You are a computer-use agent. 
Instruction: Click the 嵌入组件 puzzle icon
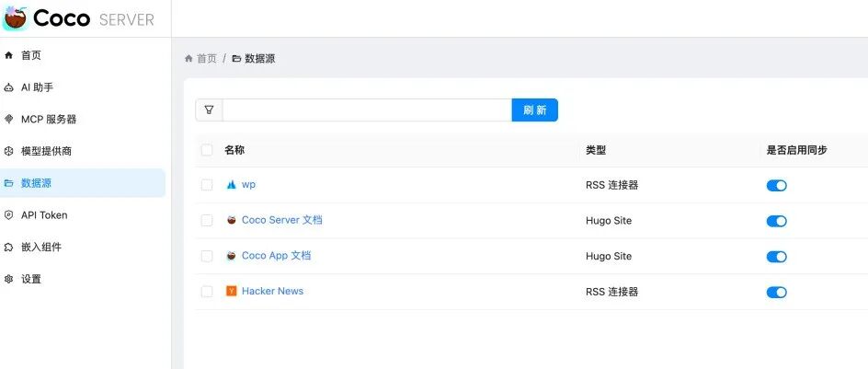coord(8,248)
